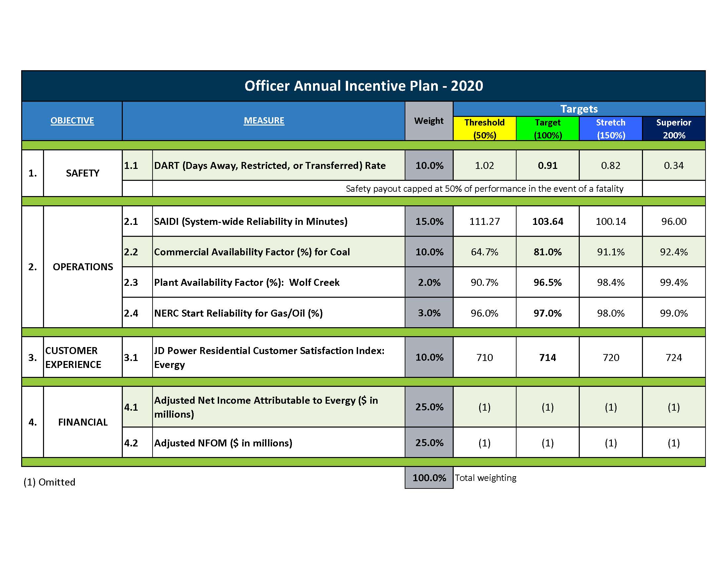Screen dimensions: 728x563
Task: Select Wolf Creek weight 2.0%
Action: click(429, 282)
